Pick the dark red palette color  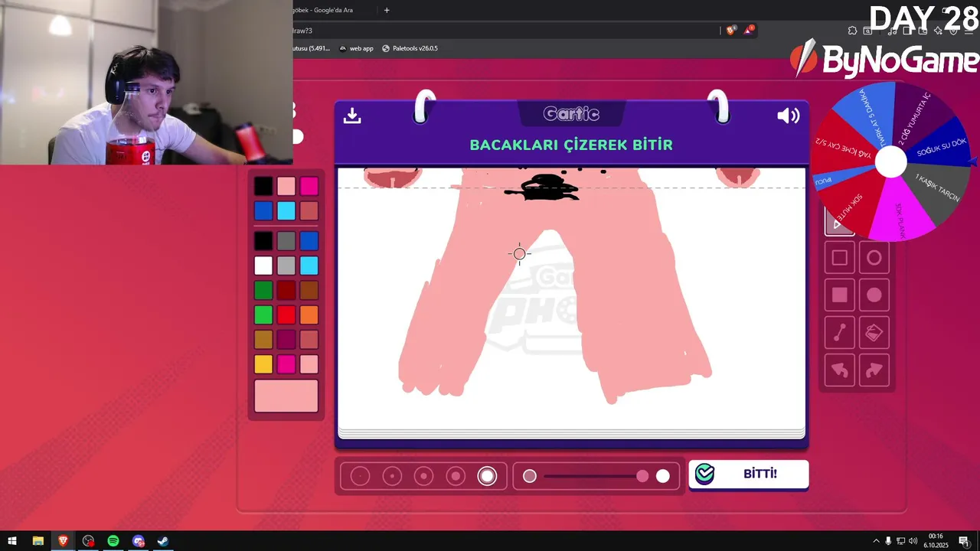coord(286,290)
